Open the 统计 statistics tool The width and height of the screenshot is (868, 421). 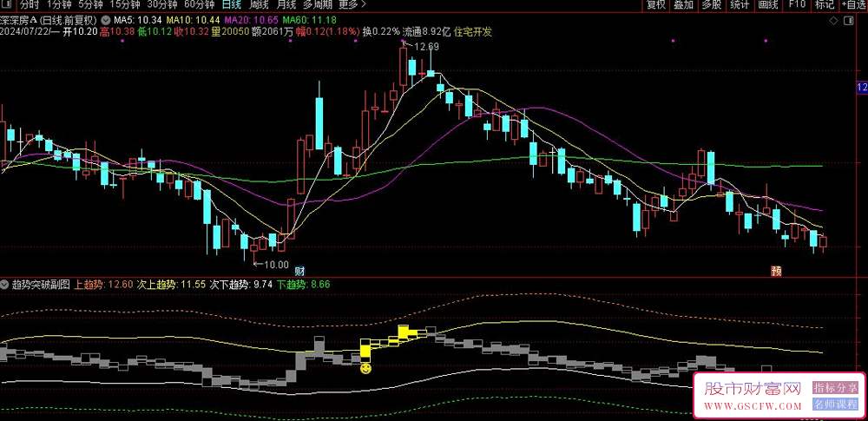(x=740, y=5)
